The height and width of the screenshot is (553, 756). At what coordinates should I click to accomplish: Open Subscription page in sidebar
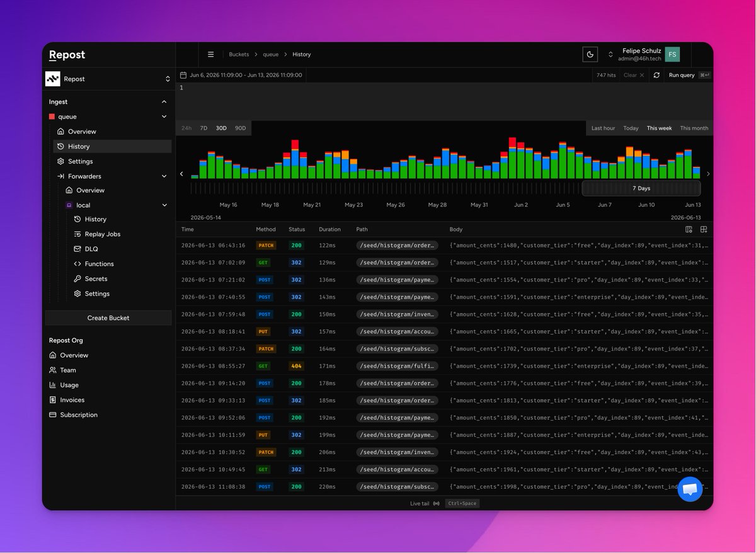(x=79, y=415)
